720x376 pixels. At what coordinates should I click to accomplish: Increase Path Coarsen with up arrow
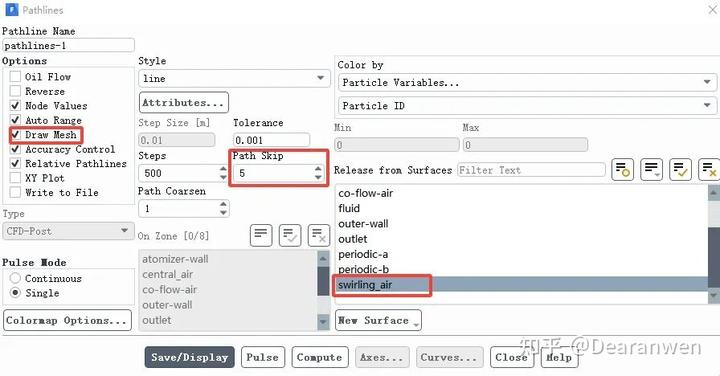223,204
